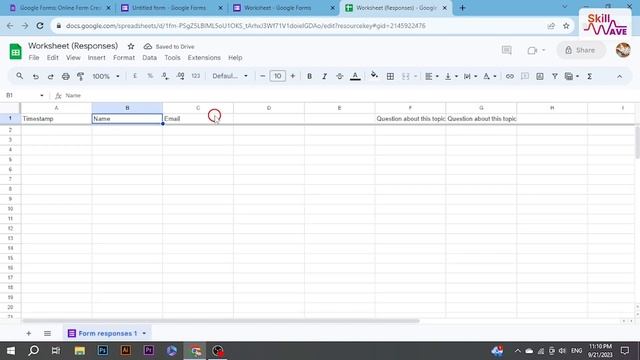Select the Timestamp cell A1
Viewport: 640px width, 360px height.
(56, 119)
